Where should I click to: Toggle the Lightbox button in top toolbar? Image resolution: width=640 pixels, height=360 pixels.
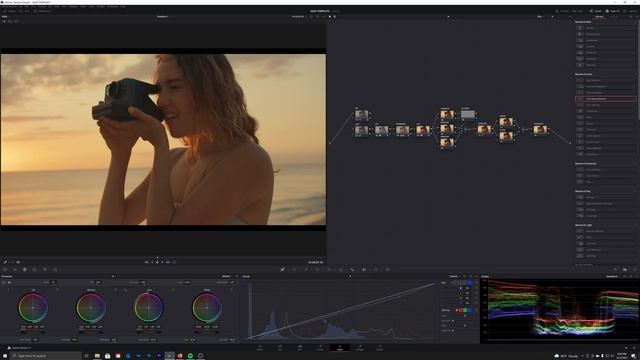click(631, 11)
